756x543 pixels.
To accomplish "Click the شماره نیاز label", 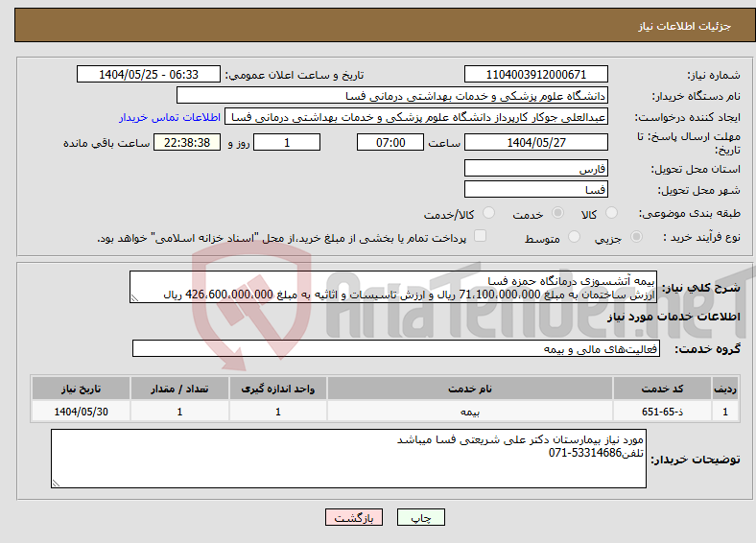I will pyautogui.click(x=714, y=75).
